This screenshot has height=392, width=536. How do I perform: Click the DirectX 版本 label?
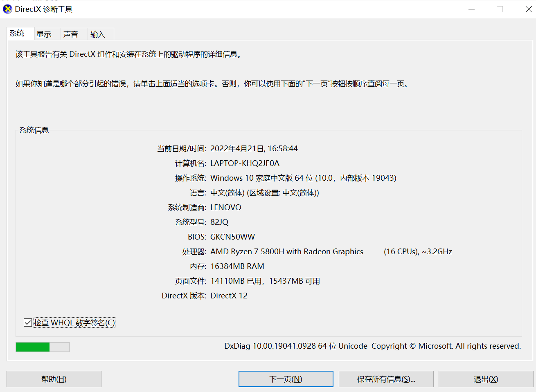point(184,296)
